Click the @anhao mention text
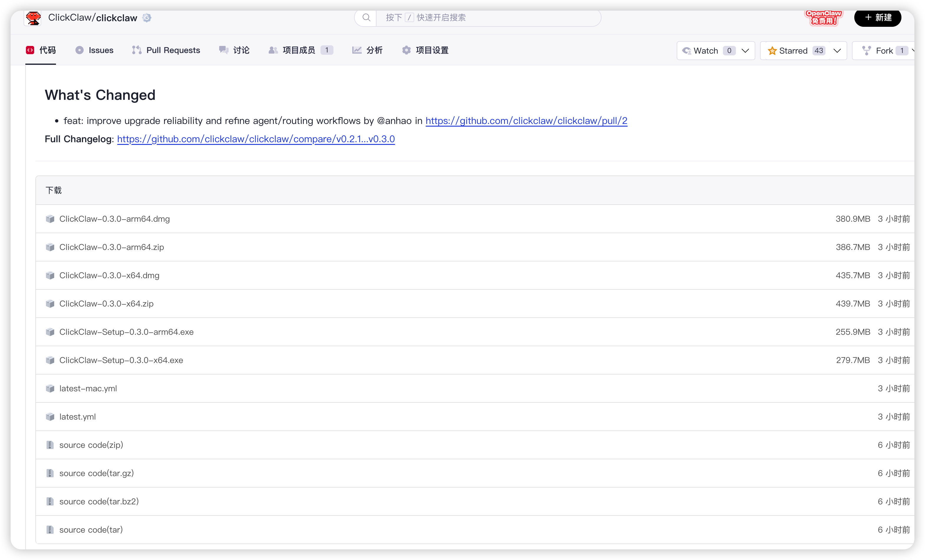This screenshot has height=560, width=925. [x=394, y=121]
